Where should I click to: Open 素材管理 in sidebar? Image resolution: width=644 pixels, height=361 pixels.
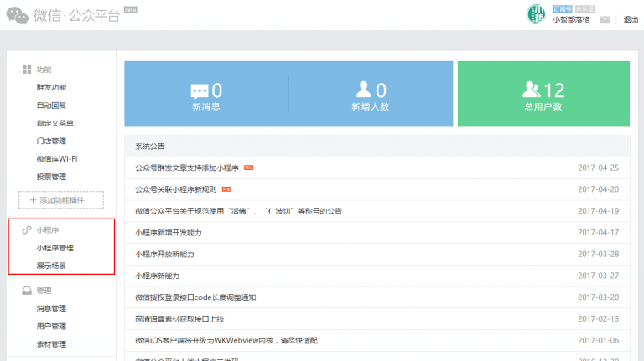point(51,344)
